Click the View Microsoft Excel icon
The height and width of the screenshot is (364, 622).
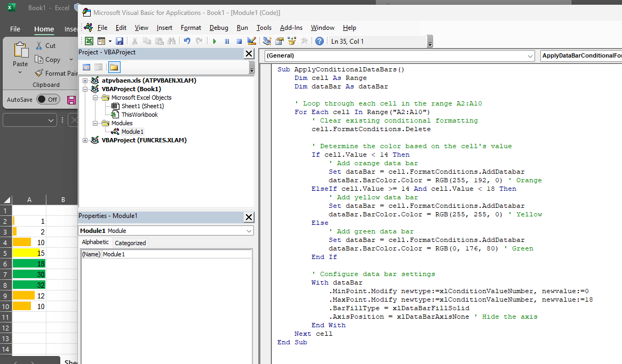click(89, 41)
